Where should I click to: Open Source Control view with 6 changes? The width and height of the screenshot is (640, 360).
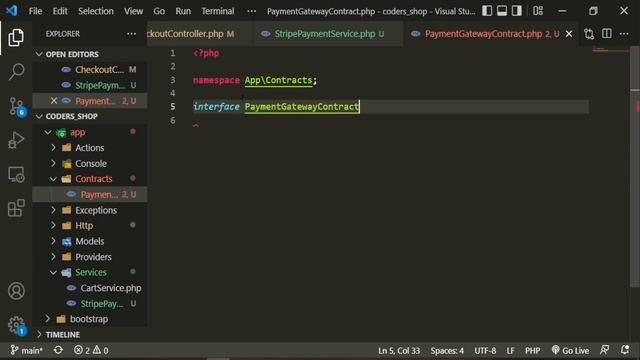tap(16, 106)
